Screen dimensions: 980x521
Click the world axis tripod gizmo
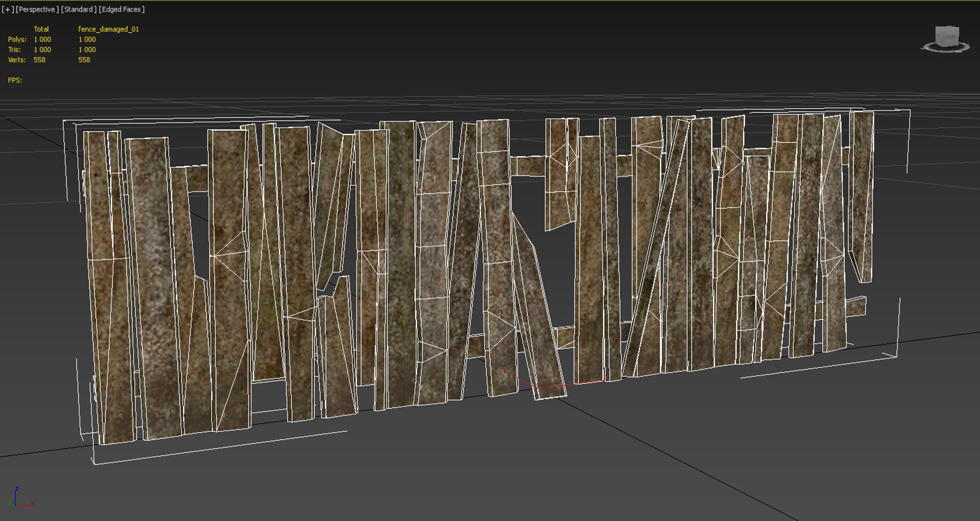tap(21, 497)
